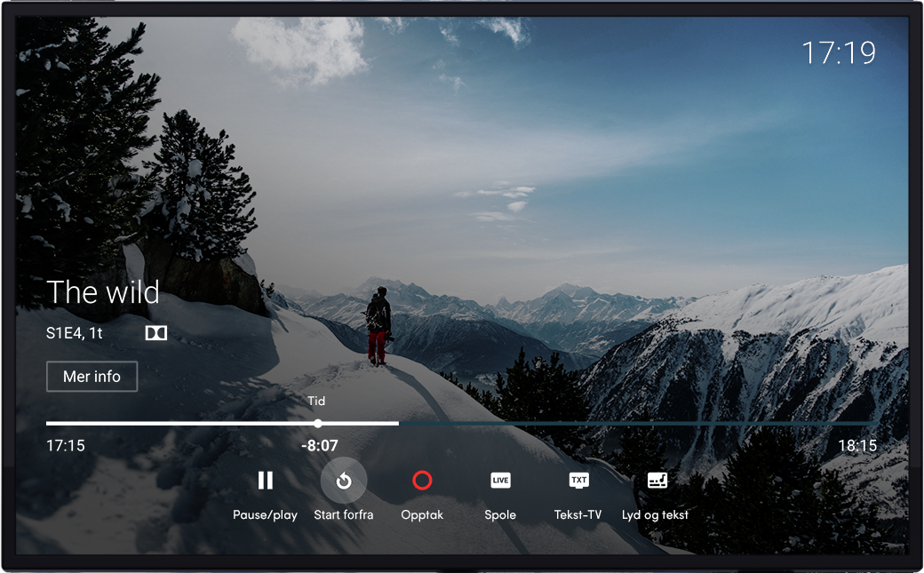Click the Dolby audio logo beside S1E4
The height and width of the screenshot is (573, 924).
tap(156, 333)
